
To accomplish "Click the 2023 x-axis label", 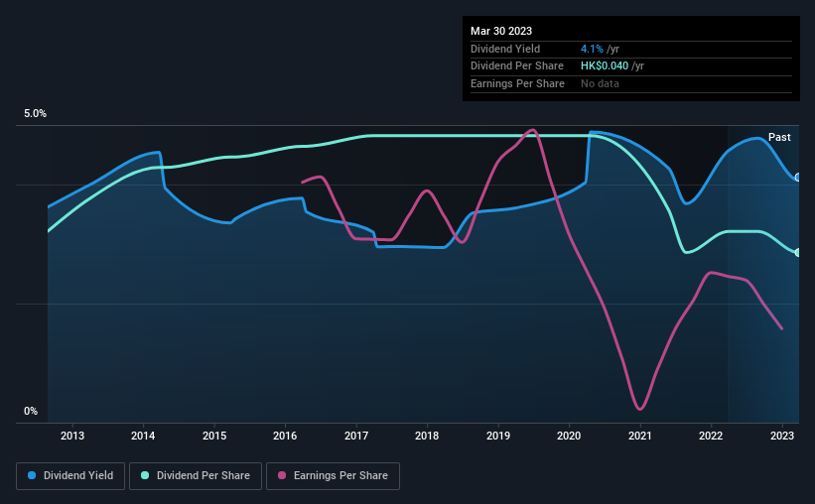I will click(x=781, y=436).
